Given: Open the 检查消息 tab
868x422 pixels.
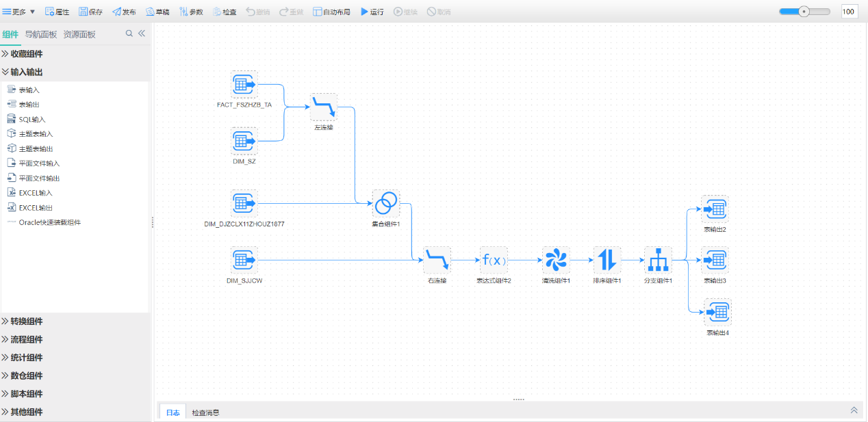Looking at the screenshot, I should point(205,413).
